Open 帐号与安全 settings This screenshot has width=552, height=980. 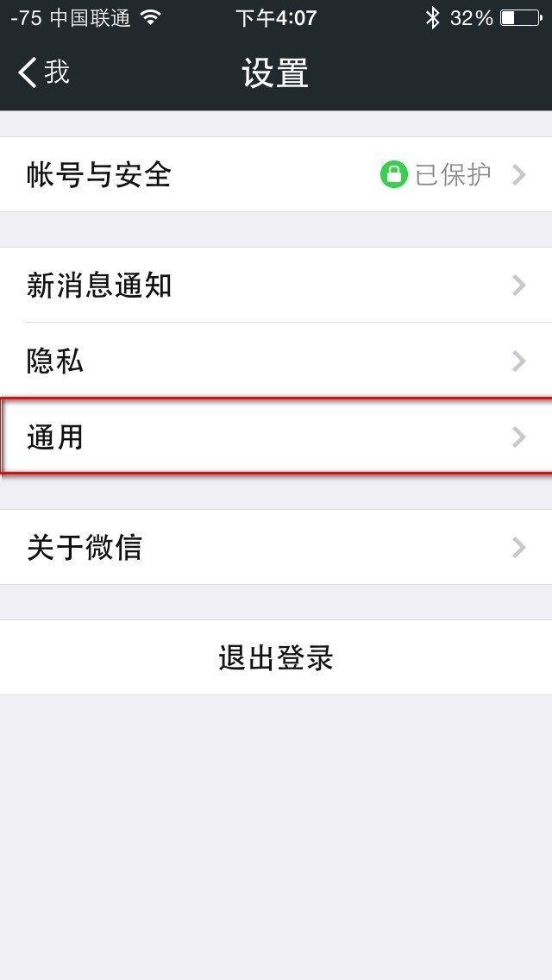pos(276,174)
